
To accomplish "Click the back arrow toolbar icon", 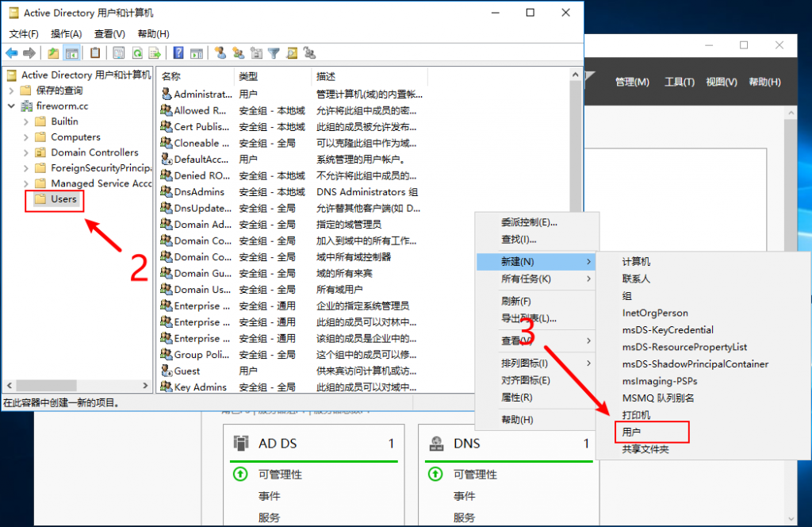I will click(12, 53).
